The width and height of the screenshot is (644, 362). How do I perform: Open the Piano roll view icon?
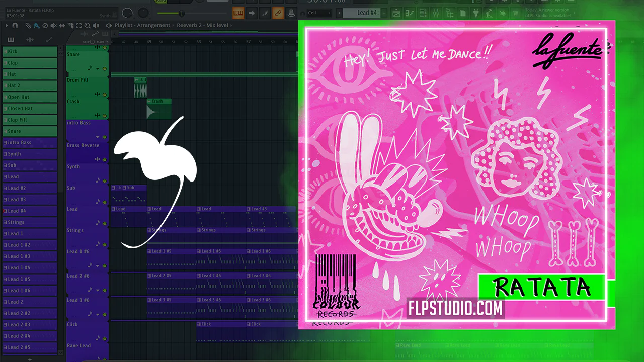click(x=410, y=13)
